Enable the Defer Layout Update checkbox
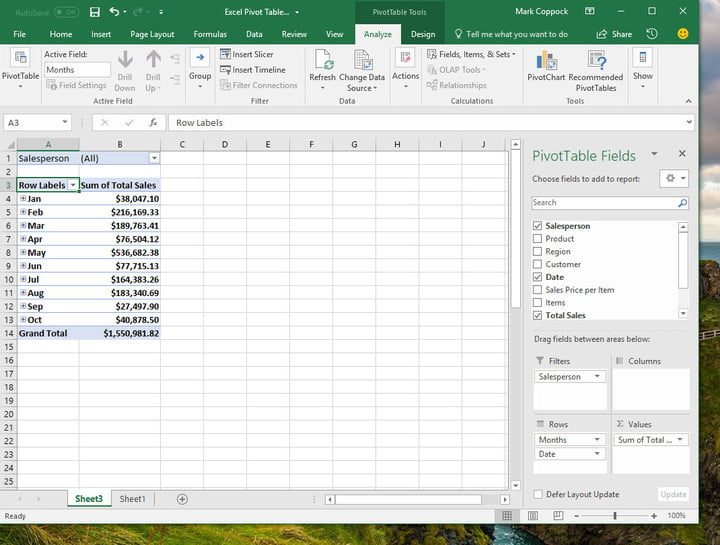The width and height of the screenshot is (720, 545). [538, 494]
